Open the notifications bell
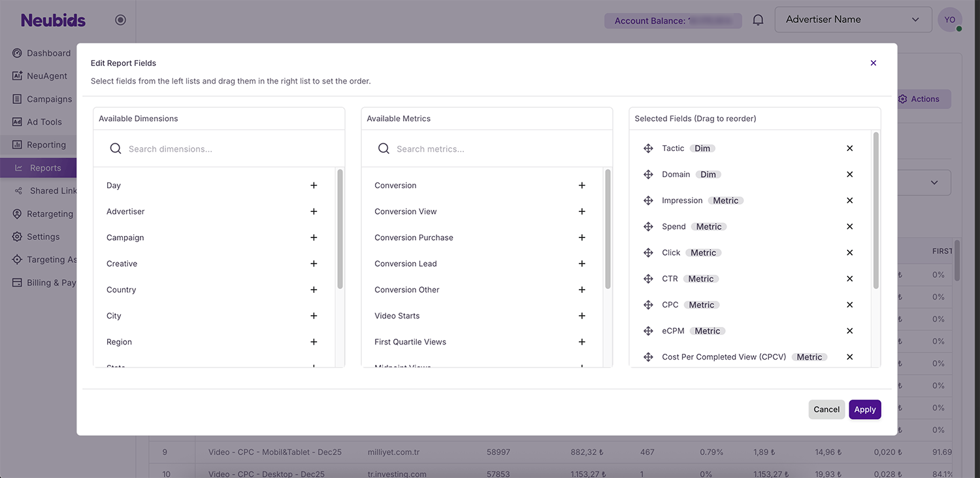Image resolution: width=980 pixels, height=478 pixels. [758, 20]
